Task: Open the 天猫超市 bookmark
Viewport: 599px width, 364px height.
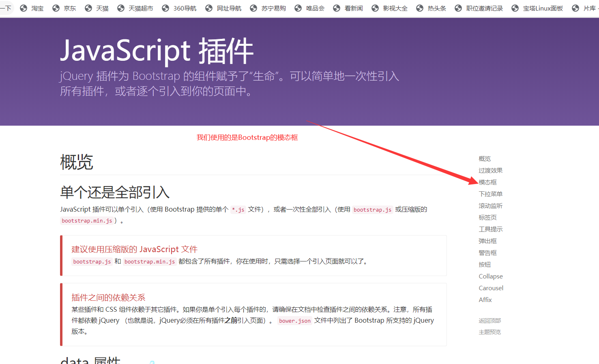Action: pyautogui.click(x=141, y=8)
